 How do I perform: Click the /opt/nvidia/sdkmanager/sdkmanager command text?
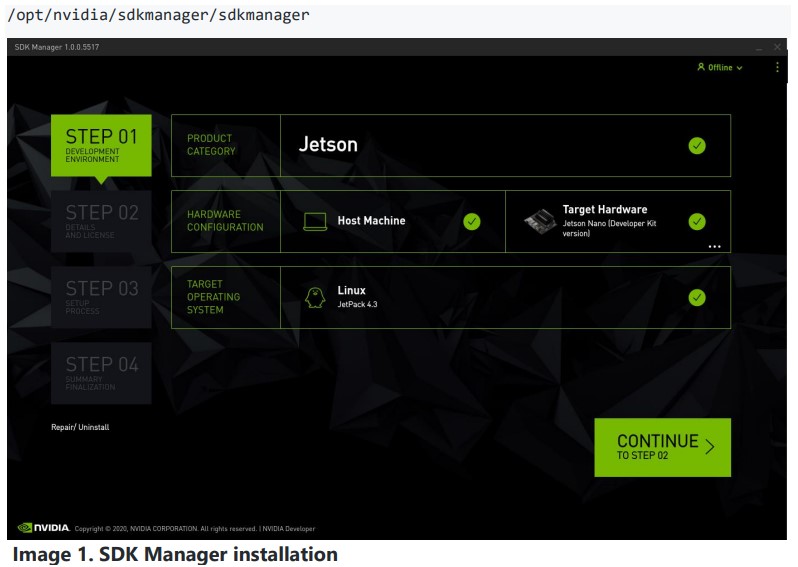point(158,15)
